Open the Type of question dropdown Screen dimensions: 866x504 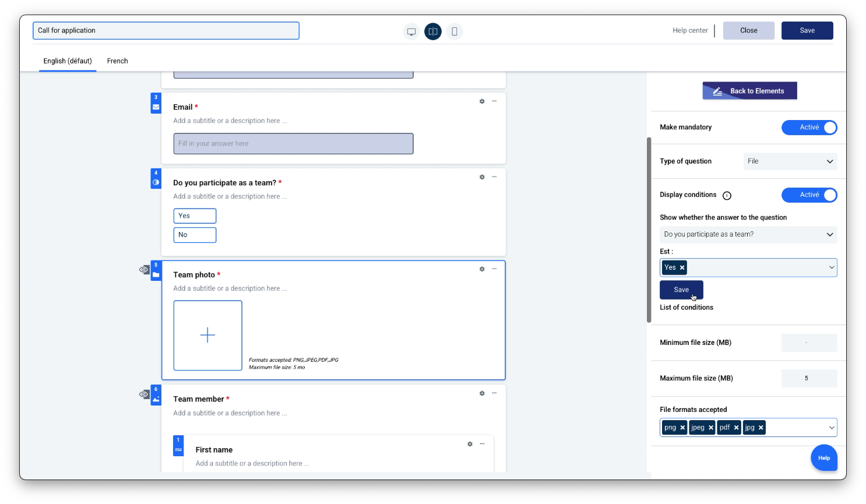coord(790,161)
